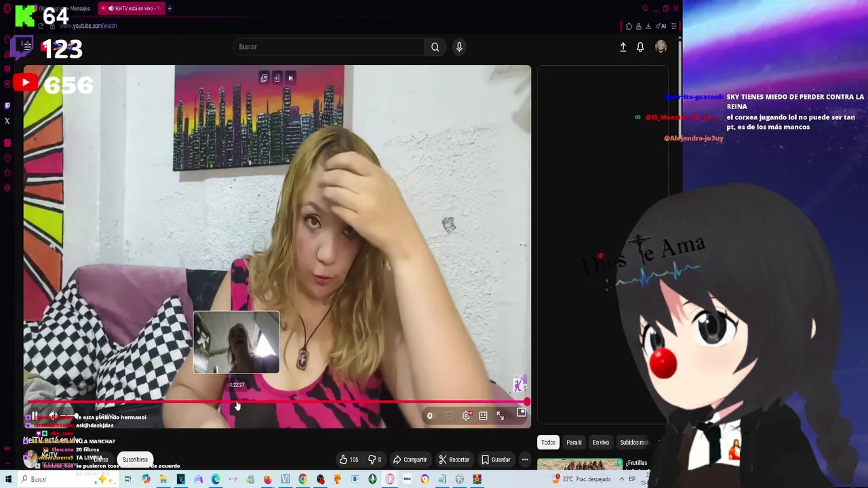This screenshot has height=488, width=868.
Task: Open Task View on the taskbar
Action: [127, 479]
